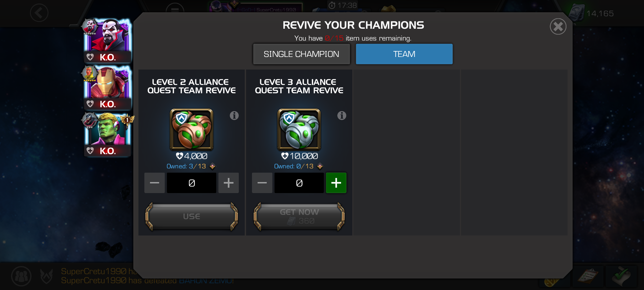
Task: Increase Level 2 revive quantity with plus
Action: click(x=229, y=183)
